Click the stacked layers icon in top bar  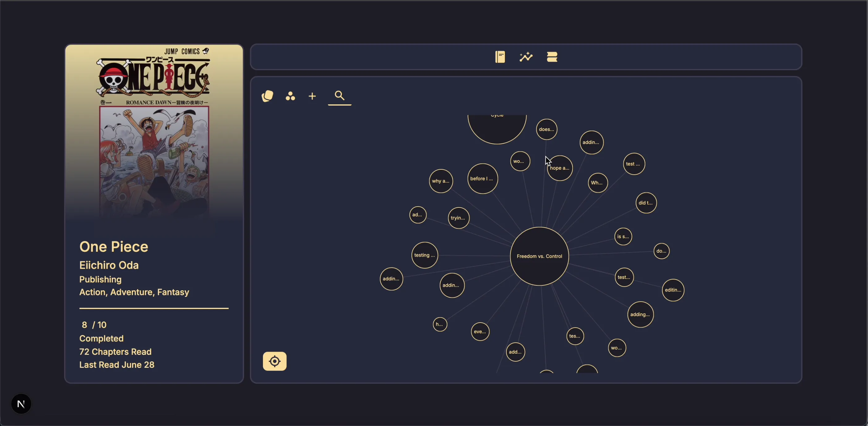[x=552, y=57]
